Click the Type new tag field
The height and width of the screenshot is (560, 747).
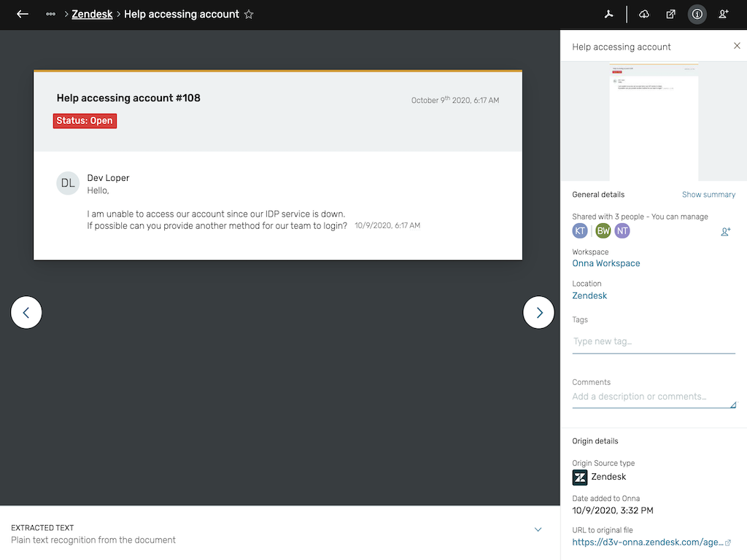pyautogui.click(x=654, y=341)
